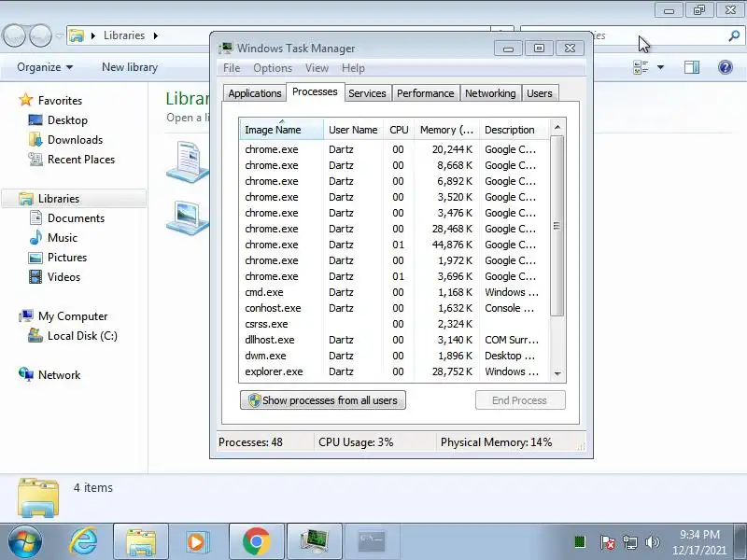Screen dimensions: 747x560
Task: Select the Desktop icon in Favorites
Action: coord(35,120)
